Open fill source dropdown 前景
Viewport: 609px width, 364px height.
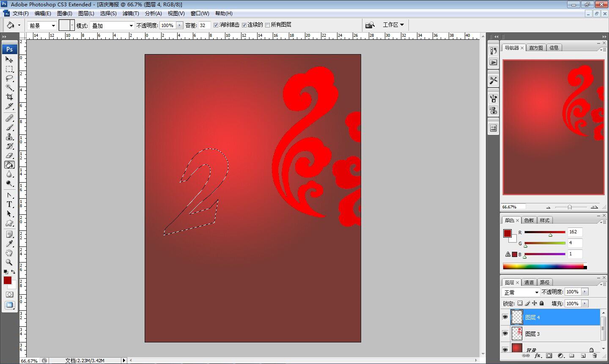pos(42,25)
